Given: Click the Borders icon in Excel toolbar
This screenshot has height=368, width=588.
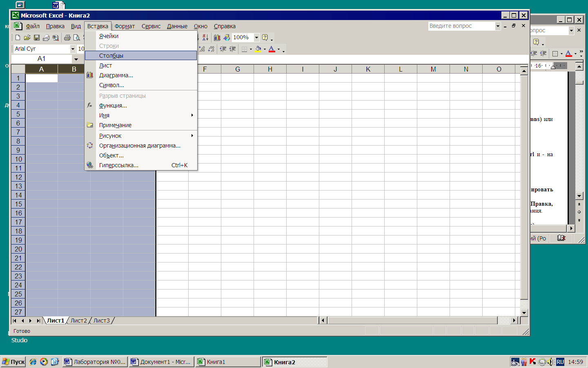Looking at the screenshot, I should coord(244,49).
